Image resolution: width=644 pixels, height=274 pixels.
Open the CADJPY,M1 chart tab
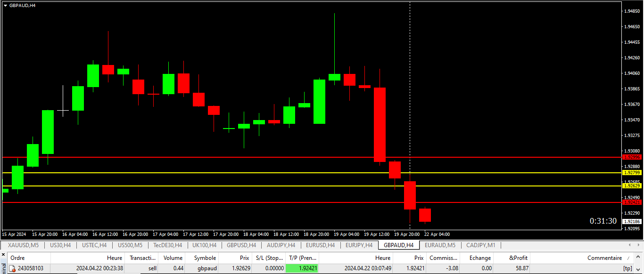pos(480,245)
